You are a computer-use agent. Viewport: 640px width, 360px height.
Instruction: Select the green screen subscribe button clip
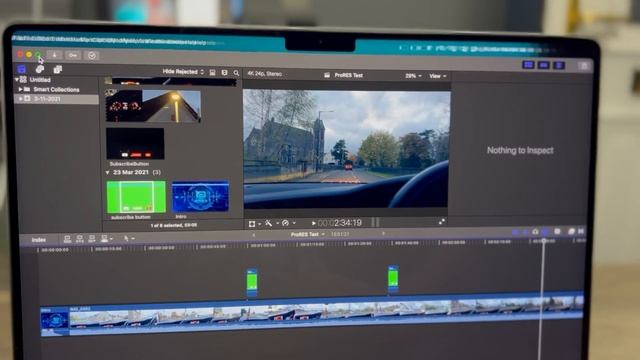[x=136, y=197]
